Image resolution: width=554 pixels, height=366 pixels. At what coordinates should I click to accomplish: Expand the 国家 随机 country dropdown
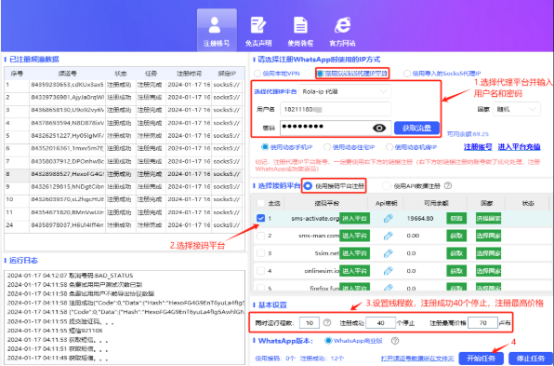click(517, 109)
